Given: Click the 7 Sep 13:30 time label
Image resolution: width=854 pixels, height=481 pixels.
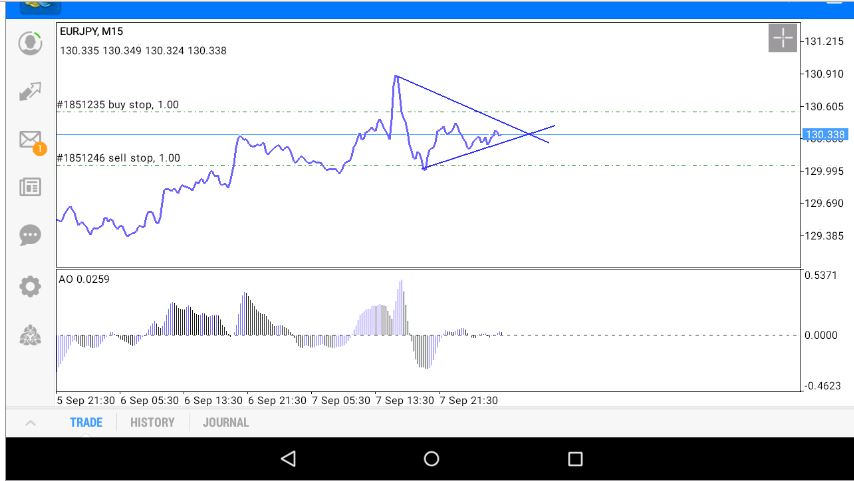Looking at the screenshot, I should coord(405,400).
